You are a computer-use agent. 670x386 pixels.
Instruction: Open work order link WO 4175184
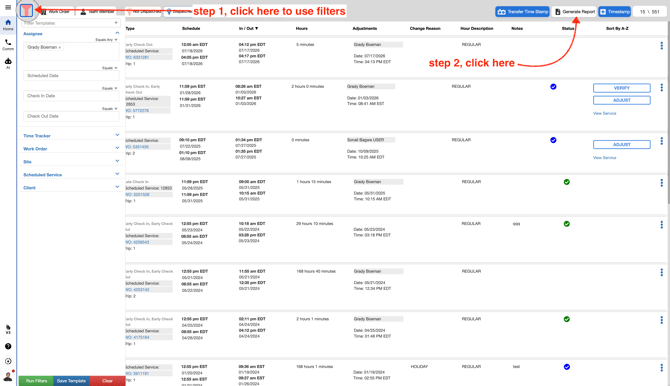[137, 337]
